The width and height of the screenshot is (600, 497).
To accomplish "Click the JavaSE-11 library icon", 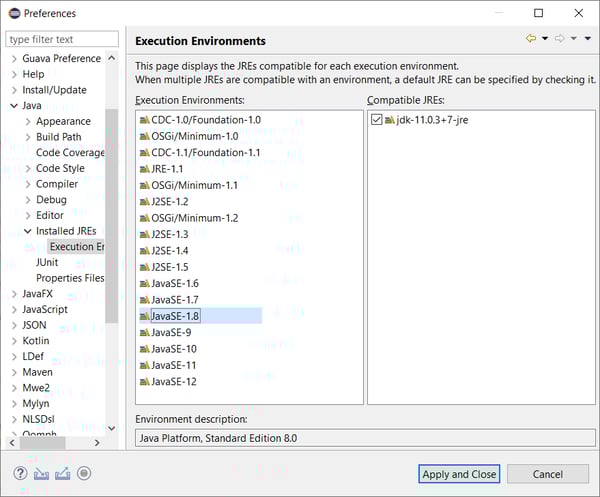I will coord(144,365).
